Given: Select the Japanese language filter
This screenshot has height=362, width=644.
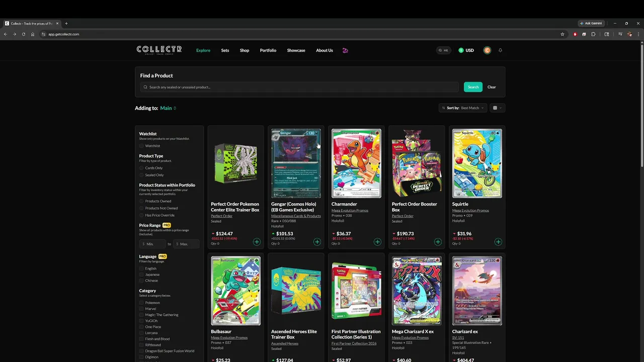Looking at the screenshot, I should pos(141,275).
